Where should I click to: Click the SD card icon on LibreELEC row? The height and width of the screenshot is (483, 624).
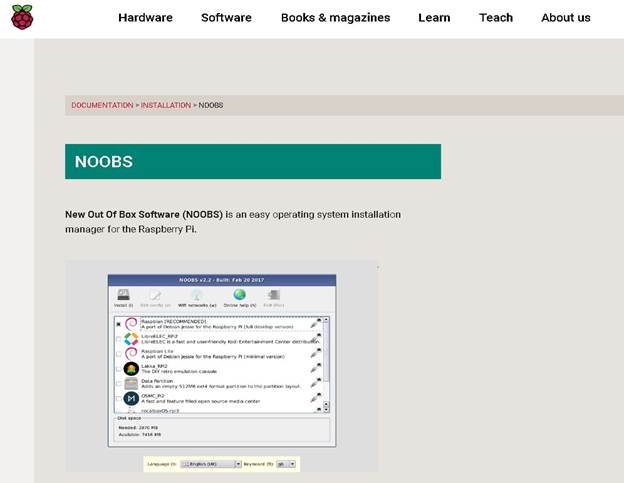316,339
